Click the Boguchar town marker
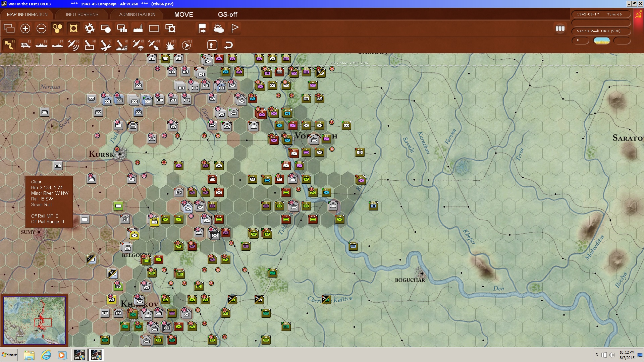The height and width of the screenshot is (362, 644). point(422,273)
